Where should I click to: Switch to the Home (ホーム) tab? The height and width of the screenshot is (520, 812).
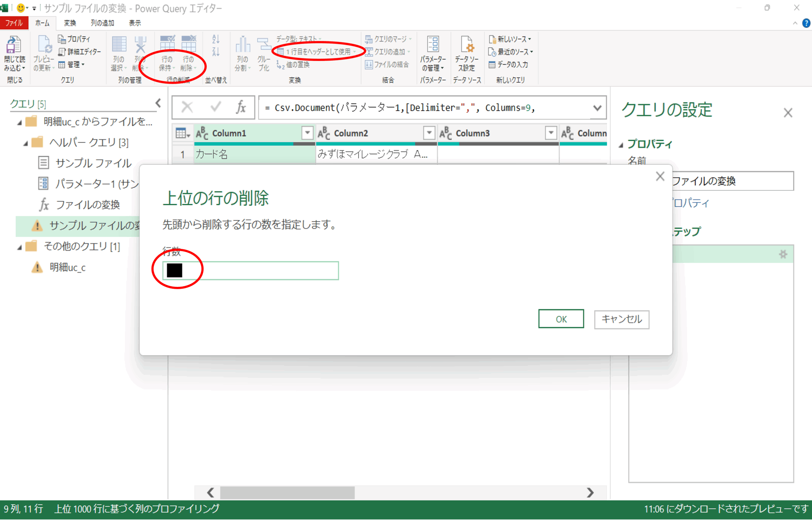43,23
